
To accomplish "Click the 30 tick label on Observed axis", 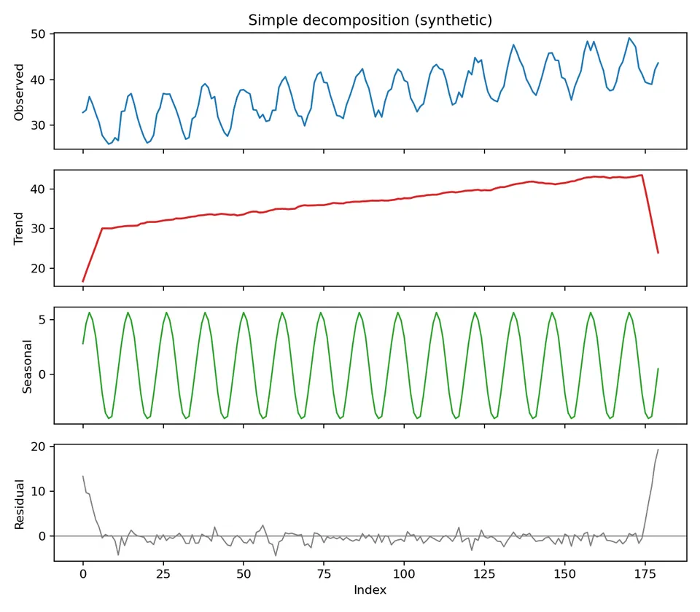I will tap(38, 125).
